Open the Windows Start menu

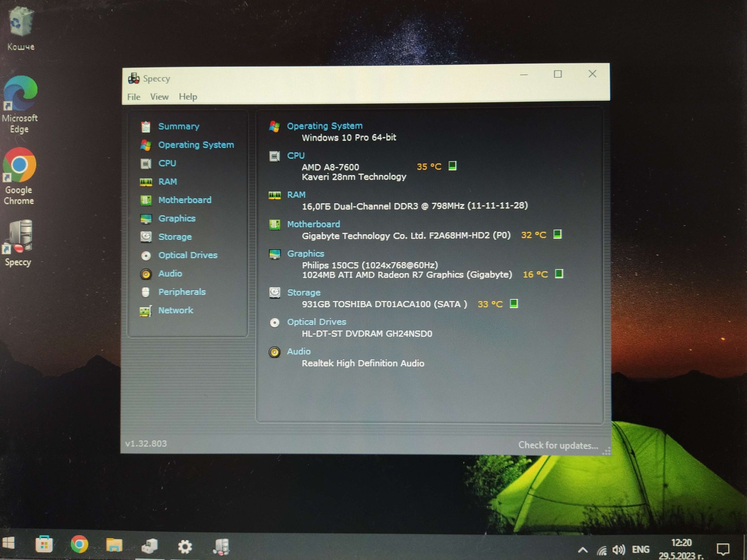[x=8, y=544]
